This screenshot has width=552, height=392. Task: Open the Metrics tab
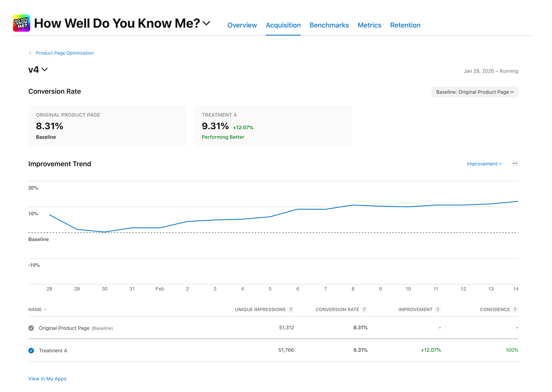(x=369, y=25)
